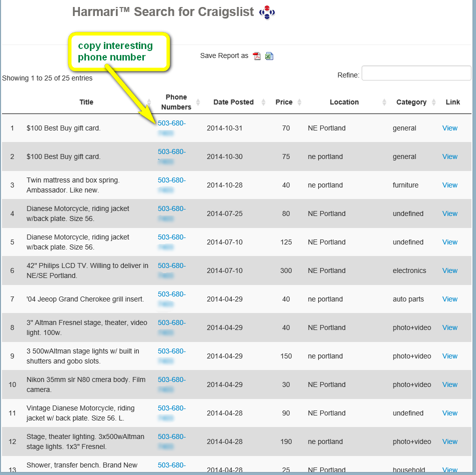476x475 pixels.
Task: View the Best Buy gift card listing priced 70
Action: click(450, 128)
